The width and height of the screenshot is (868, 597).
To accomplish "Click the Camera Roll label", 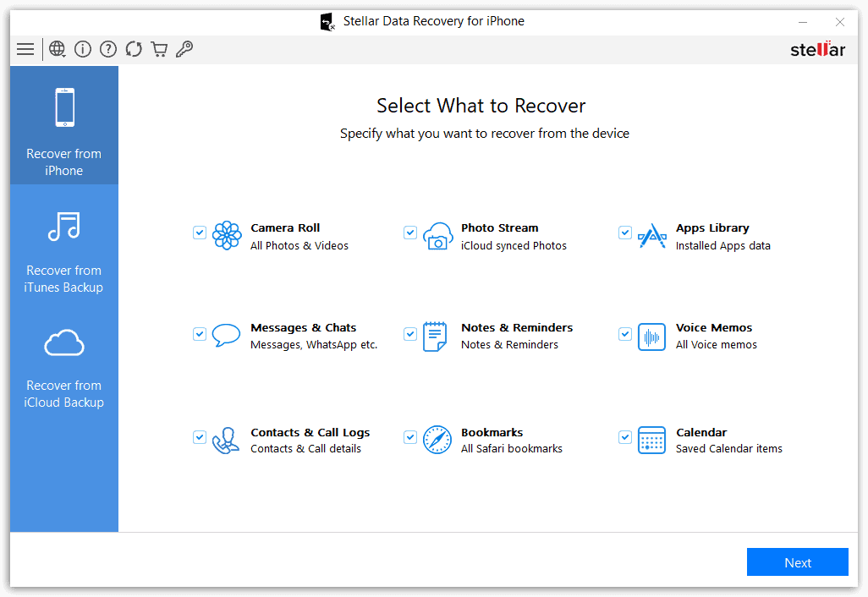I will point(285,228).
